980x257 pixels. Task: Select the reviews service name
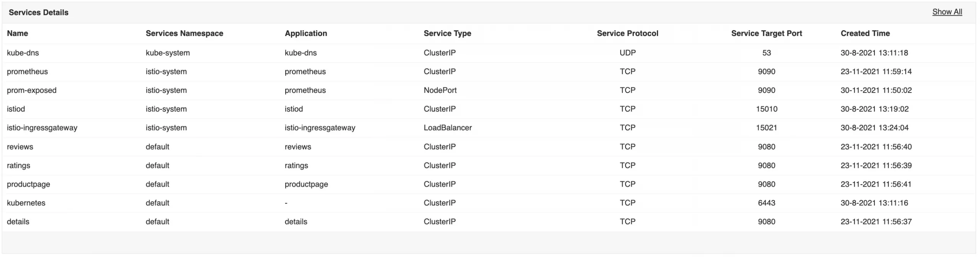click(20, 147)
